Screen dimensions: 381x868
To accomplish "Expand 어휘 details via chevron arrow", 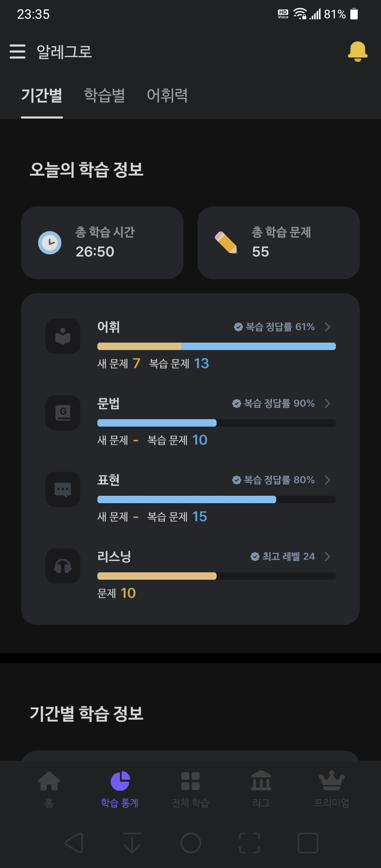I will coord(327,327).
